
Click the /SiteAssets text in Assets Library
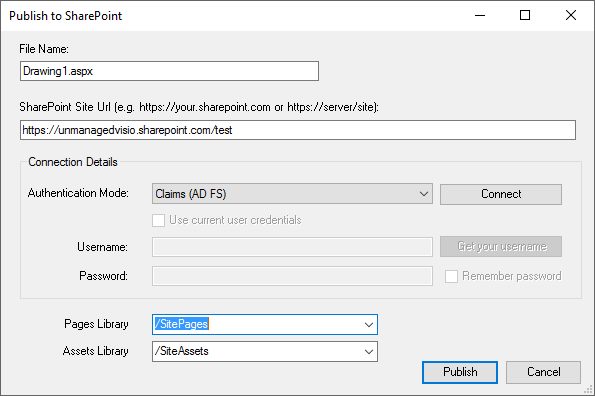181,351
